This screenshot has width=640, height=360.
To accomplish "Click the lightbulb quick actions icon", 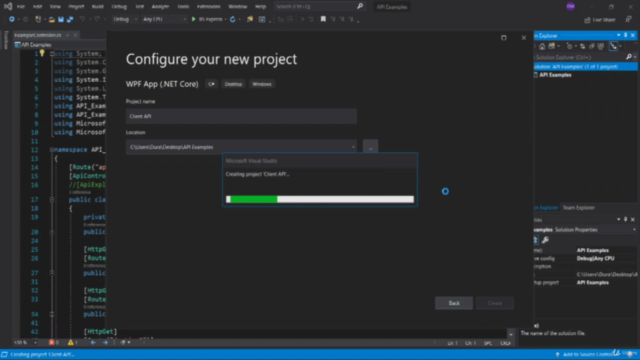I will 42,53.
